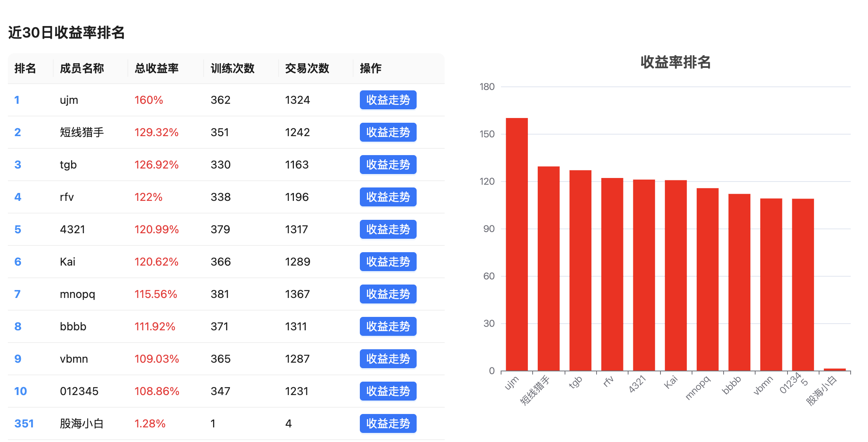Open 收益走势 for member vbmn
Screen dimensions: 868x442
[x=388, y=359]
